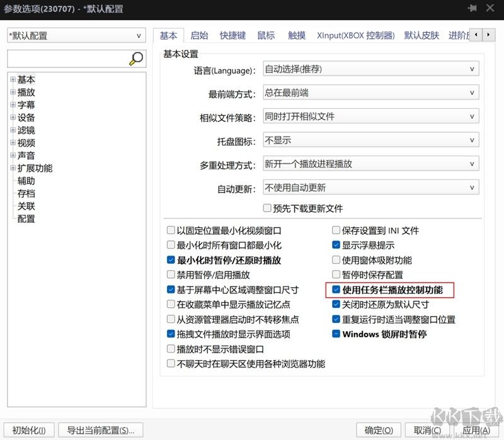Pin the options window with pushpin icon

(472, 8)
